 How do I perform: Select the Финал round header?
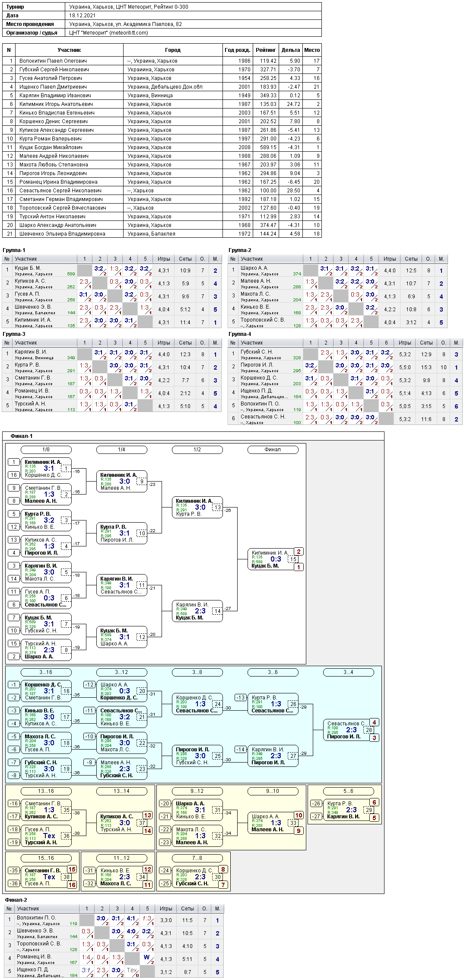(273, 450)
